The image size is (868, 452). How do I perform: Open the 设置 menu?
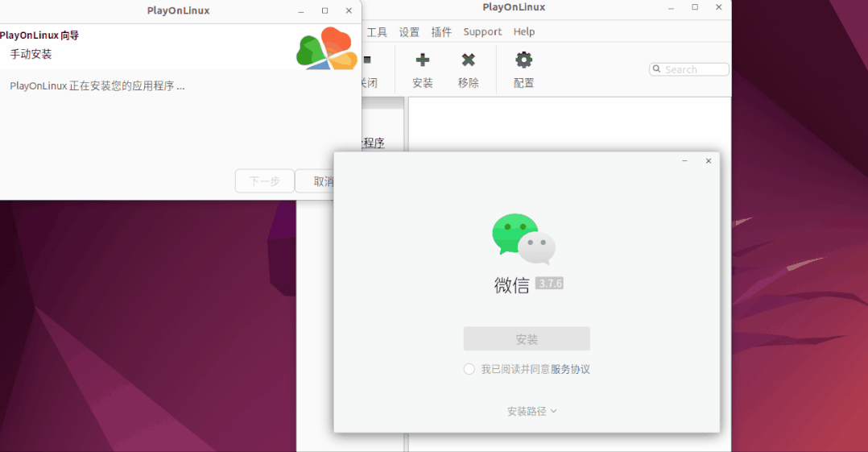point(409,32)
